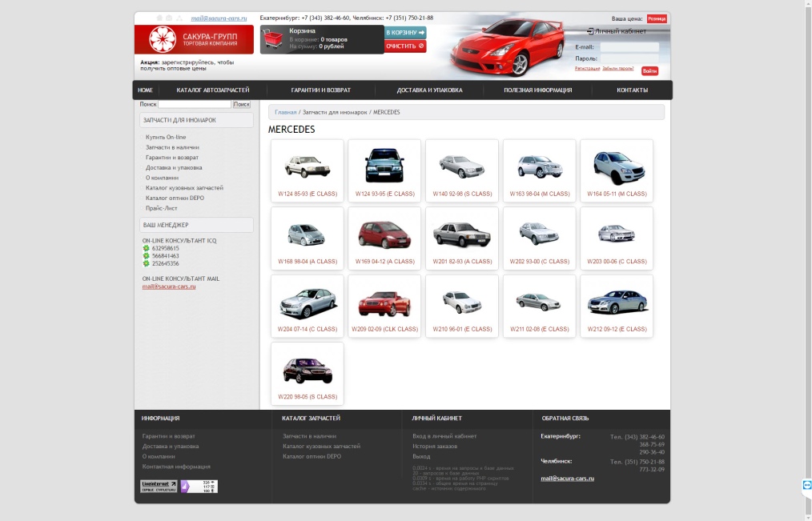The image size is (812, 521).
Task: Open the LiveInternet counter badge in footer
Action: (159, 487)
